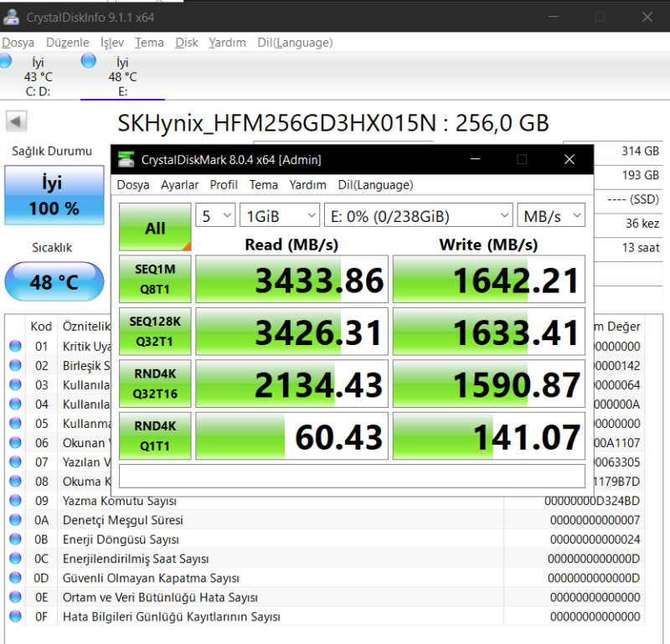This screenshot has width=670, height=644.
Task: Minimize the CrystalDiskMark window
Action: coord(475,159)
